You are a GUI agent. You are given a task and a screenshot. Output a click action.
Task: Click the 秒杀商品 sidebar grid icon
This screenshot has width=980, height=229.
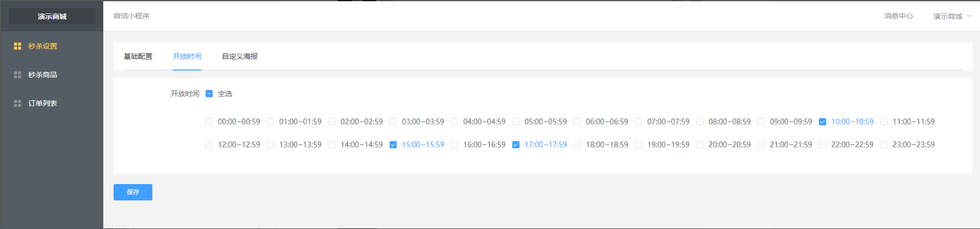pos(18,75)
